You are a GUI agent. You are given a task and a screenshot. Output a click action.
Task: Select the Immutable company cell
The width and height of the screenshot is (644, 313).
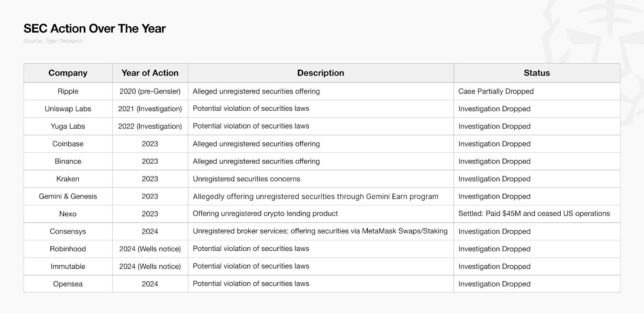click(68, 267)
